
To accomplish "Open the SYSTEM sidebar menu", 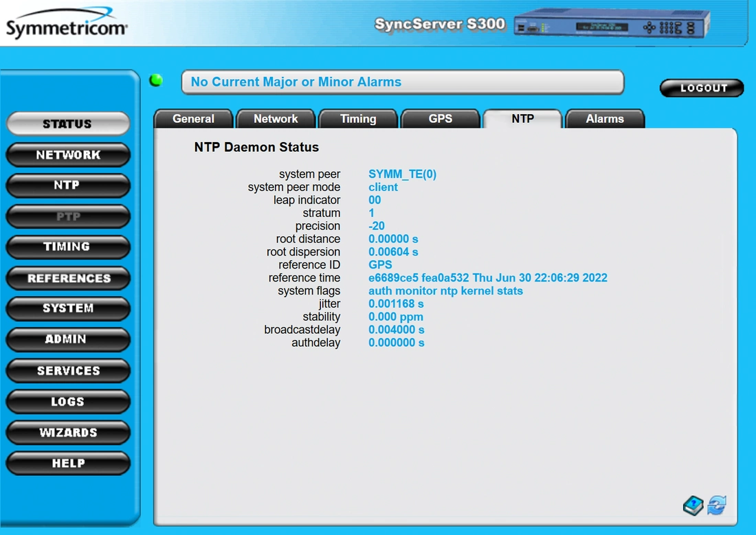I will click(x=68, y=309).
